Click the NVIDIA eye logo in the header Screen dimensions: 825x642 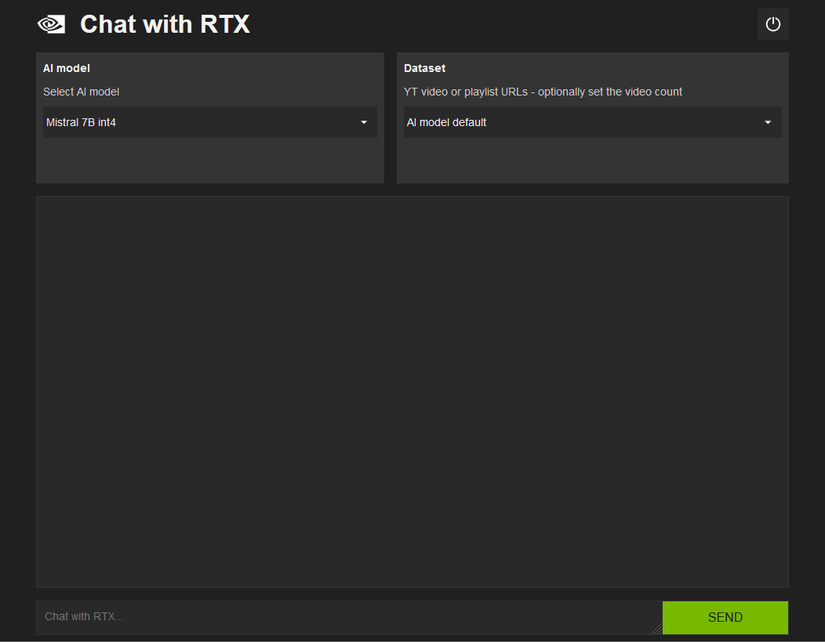click(x=50, y=23)
